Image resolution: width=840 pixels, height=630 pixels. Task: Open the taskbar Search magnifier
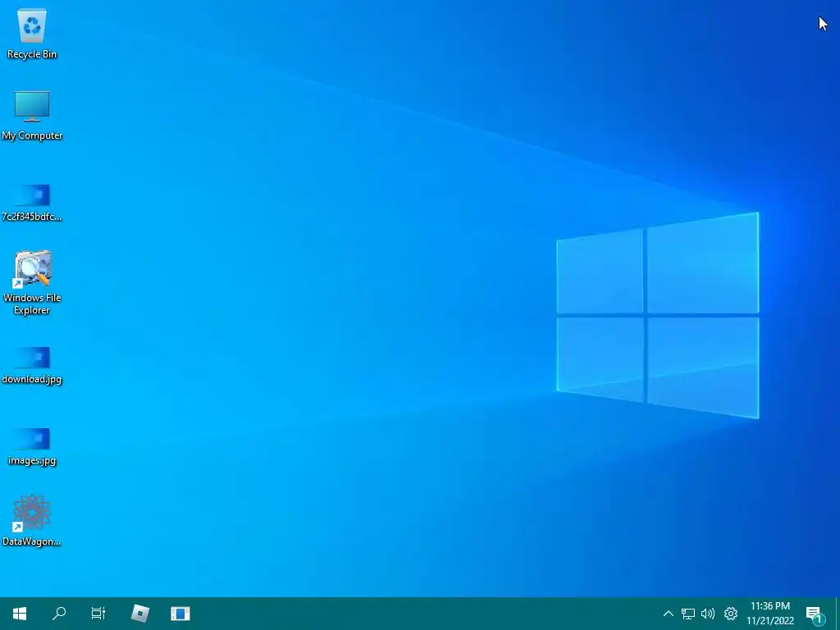click(59, 614)
